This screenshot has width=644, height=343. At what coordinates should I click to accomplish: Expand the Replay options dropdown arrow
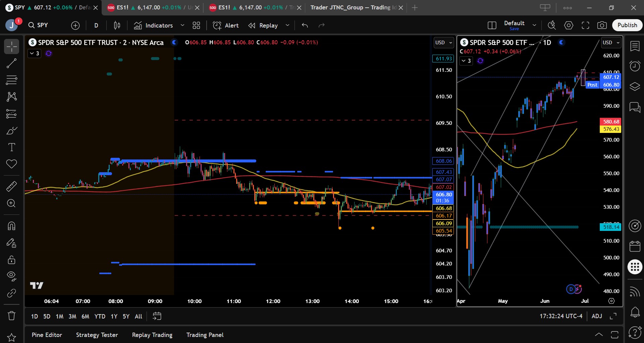(287, 25)
